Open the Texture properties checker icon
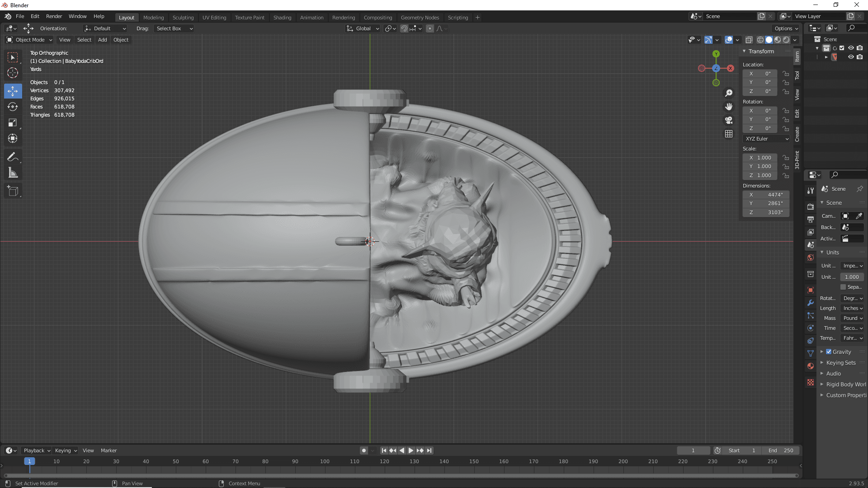 811,382
